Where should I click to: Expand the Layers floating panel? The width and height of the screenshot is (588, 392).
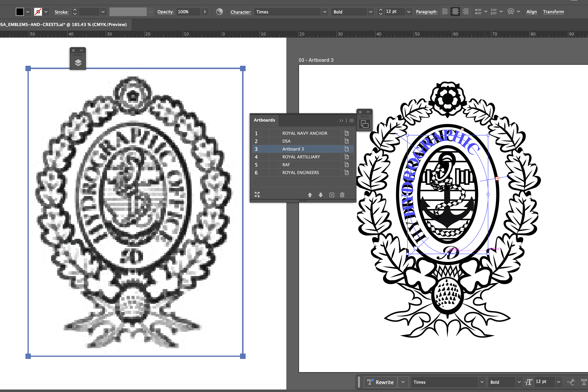pyautogui.click(x=81, y=50)
